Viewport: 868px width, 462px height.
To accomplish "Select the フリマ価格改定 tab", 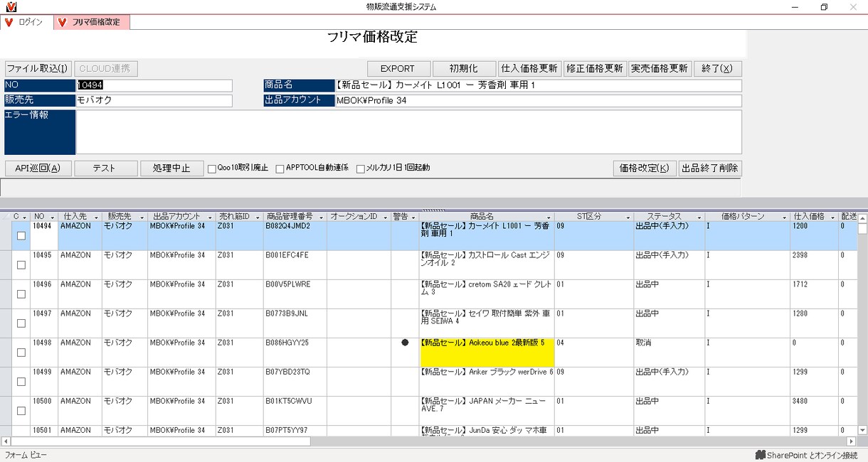I will [x=92, y=22].
